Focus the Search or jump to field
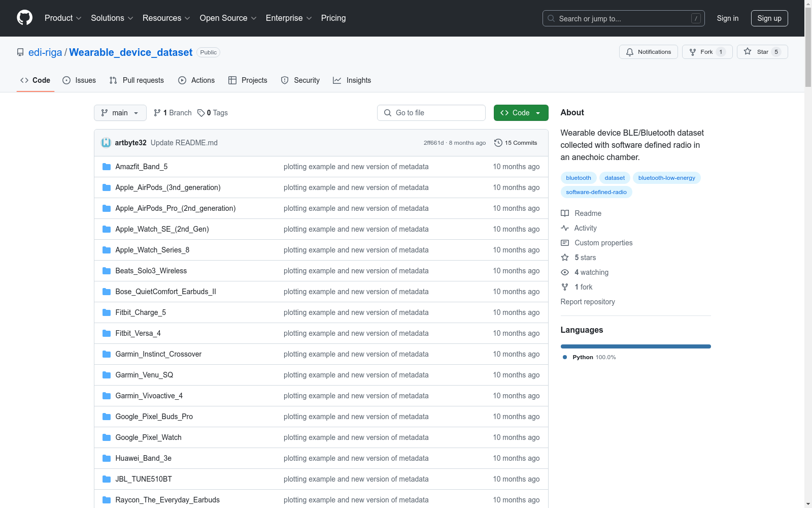The height and width of the screenshot is (508, 812). [624, 18]
